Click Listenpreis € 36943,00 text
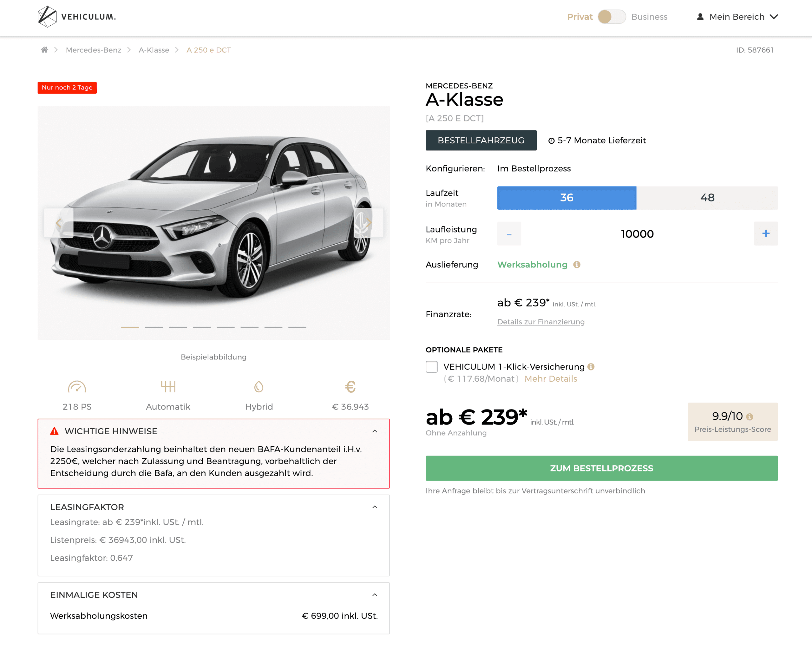This screenshot has height=657, width=812. tap(118, 540)
